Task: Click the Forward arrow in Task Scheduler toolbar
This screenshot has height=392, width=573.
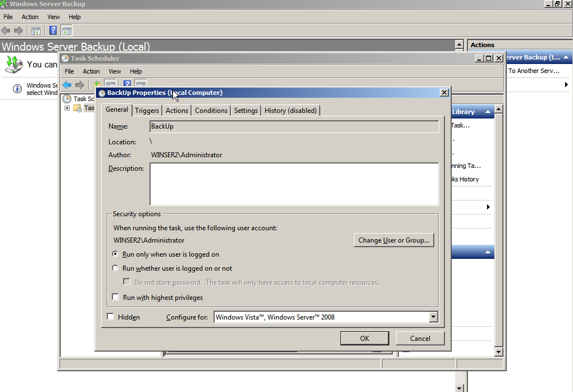Action: click(80, 85)
